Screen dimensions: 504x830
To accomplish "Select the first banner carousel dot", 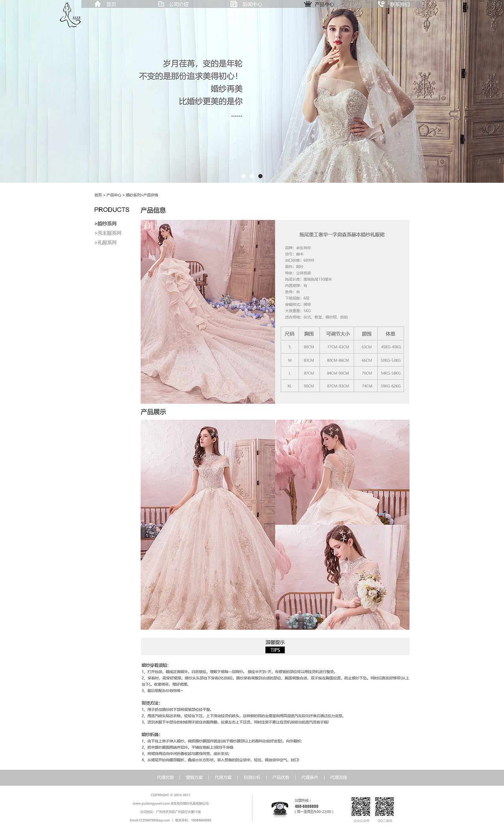I will 243,176.
